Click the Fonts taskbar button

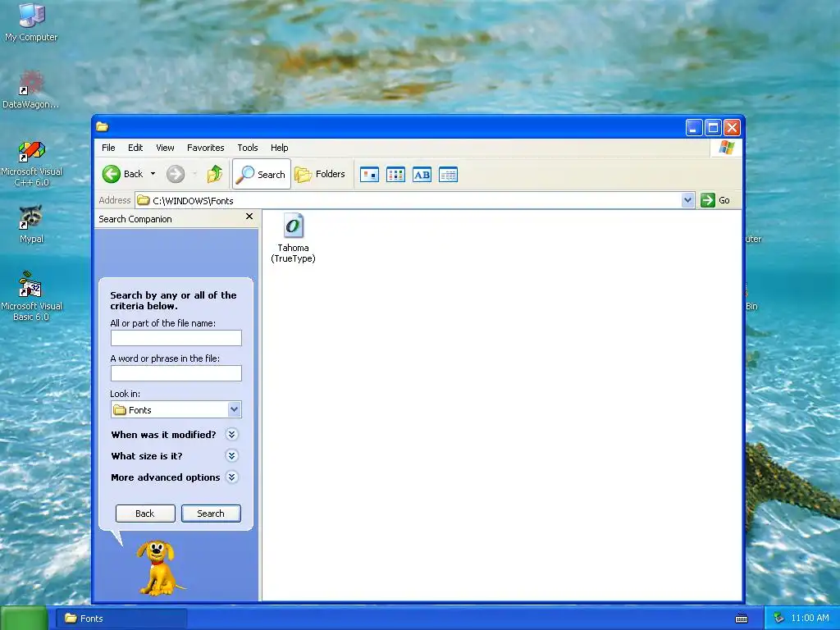(122, 619)
